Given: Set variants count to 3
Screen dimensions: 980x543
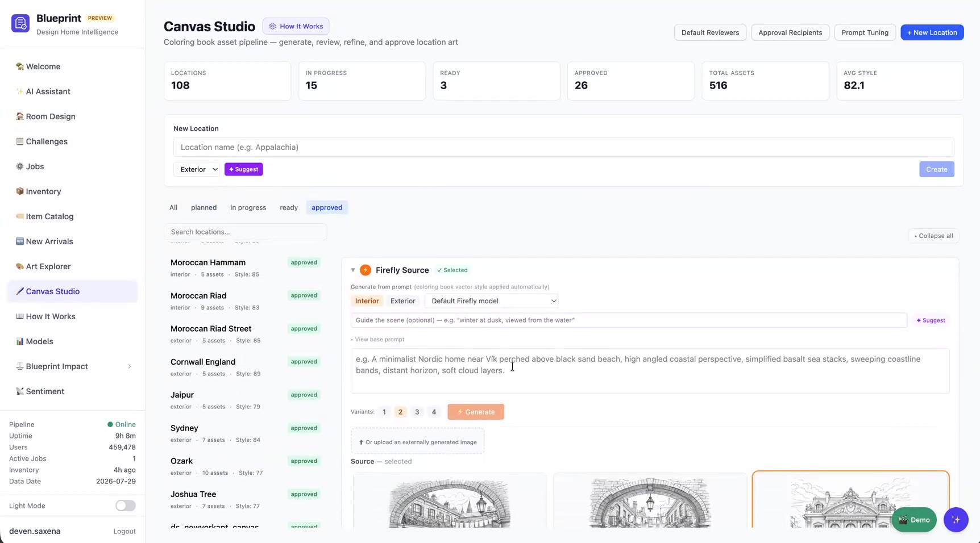Looking at the screenshot, I should [417, 412].
